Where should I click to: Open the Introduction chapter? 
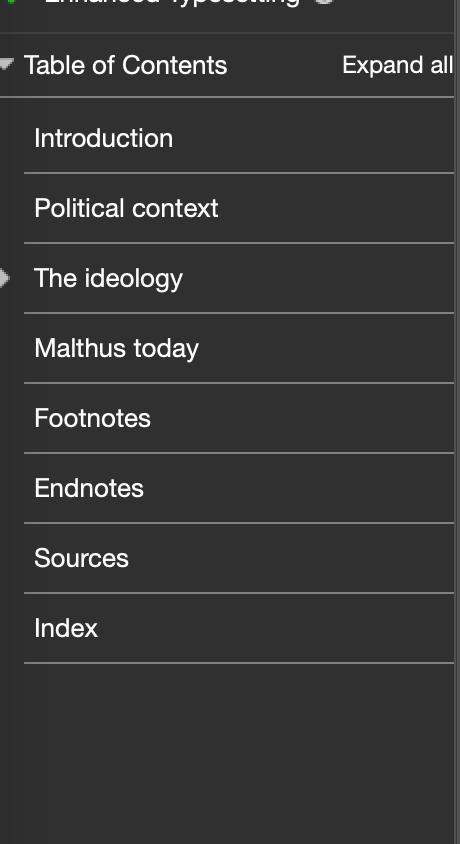pos(103,138)
